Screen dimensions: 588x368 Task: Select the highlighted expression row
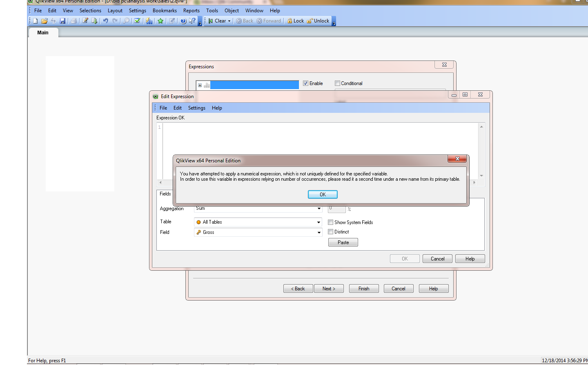pyautogui.click(x=254, y=85)
